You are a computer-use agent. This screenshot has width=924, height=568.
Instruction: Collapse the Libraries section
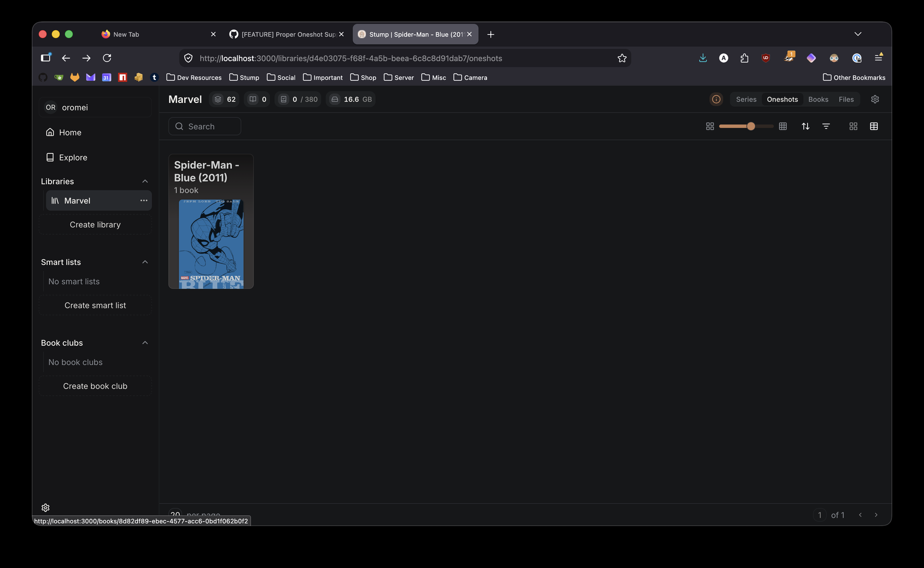point(145,181)
